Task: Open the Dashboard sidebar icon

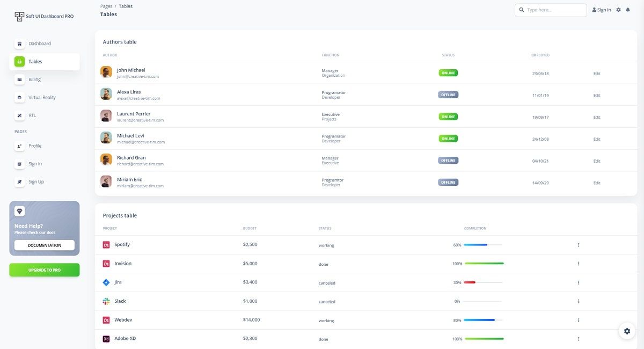Action: click(20, 43)
